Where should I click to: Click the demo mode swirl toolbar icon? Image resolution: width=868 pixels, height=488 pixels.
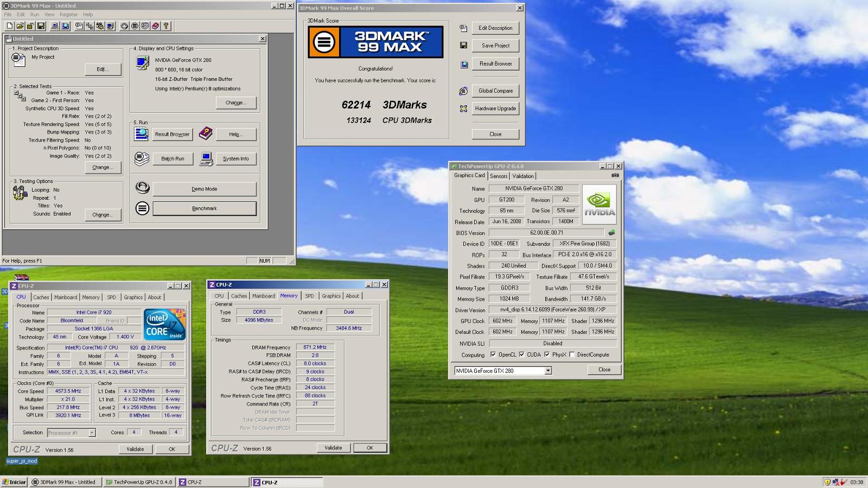pyautogui.click(x=125, y=26)
